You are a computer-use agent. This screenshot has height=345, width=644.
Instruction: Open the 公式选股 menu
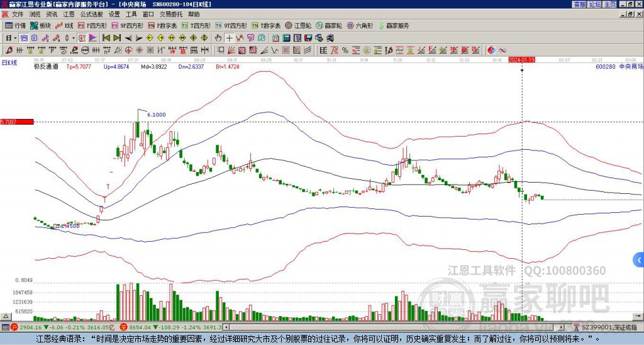[x=92, y=14]
